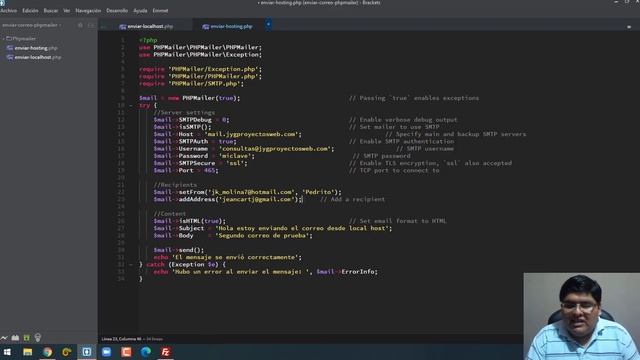Click the yellow swirl app icon in the taskbar

click(x=67, y=352)
